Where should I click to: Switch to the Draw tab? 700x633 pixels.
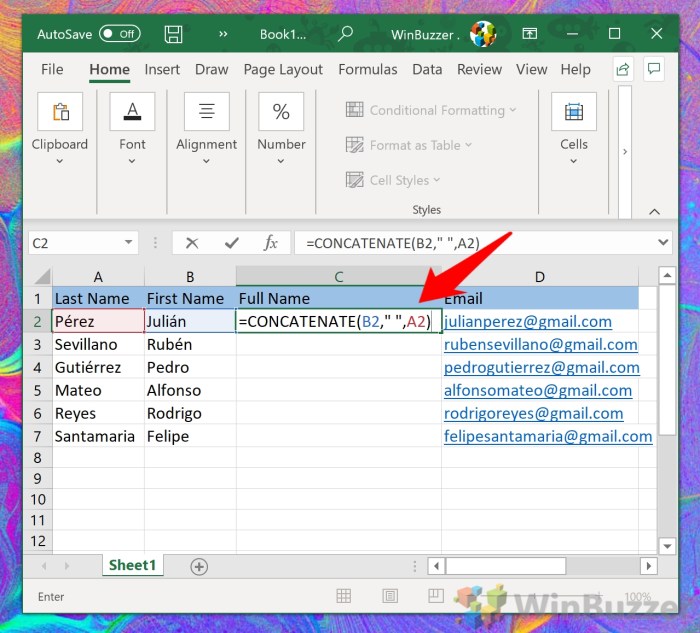(x=212, y=69)
